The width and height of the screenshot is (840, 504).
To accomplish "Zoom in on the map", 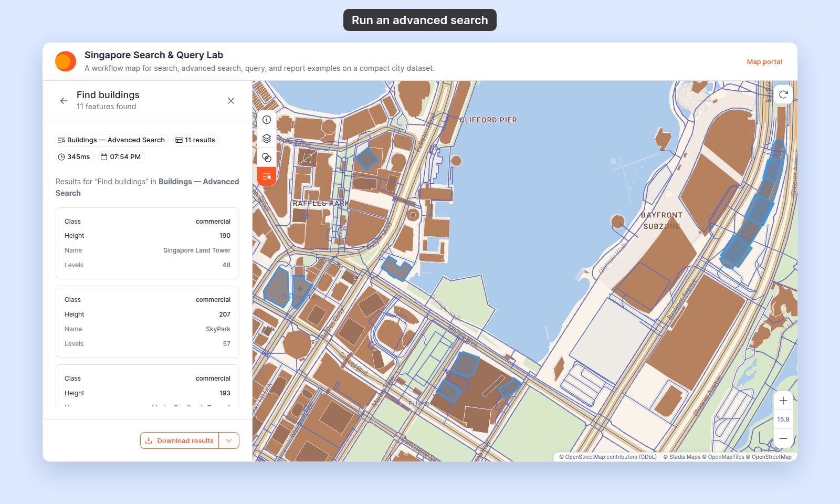I will 783,401.
